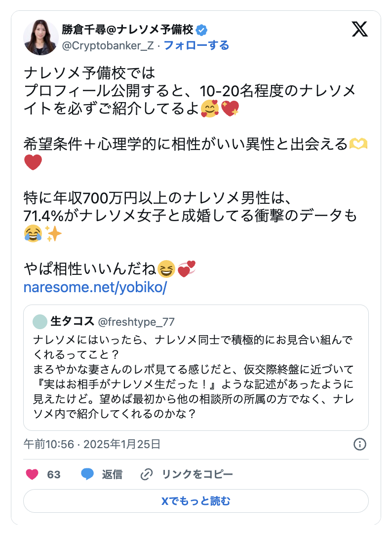Open the 午前10:56 · 2025年1月25日 timestamp
Viewport: 392px width, 535px height.
(x=92, y=444)
